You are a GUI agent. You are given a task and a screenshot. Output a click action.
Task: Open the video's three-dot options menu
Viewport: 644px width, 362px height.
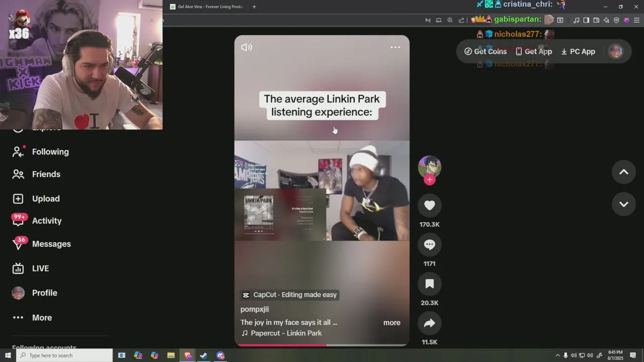395,47
